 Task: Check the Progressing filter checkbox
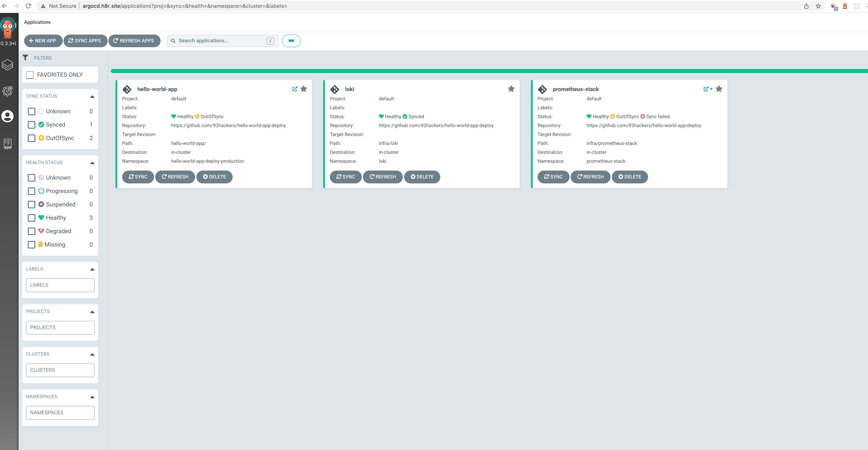point(31,191)
